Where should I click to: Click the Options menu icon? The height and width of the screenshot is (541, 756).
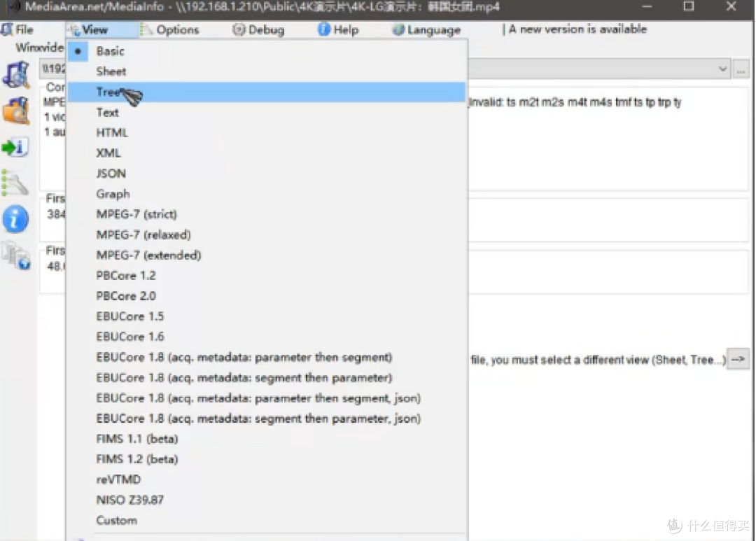click(x=146, y=30)
